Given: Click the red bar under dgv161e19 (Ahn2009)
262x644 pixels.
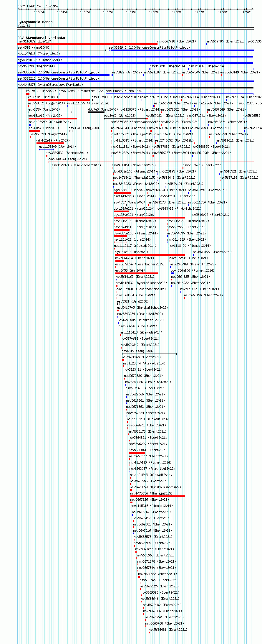Looking at the screenshot, I should pyautogui.click(x=53, y=119).
